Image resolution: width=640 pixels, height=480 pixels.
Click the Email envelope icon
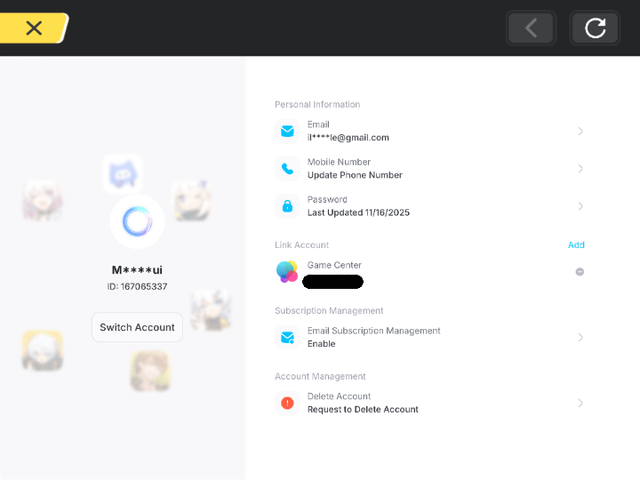coord(287,131)
